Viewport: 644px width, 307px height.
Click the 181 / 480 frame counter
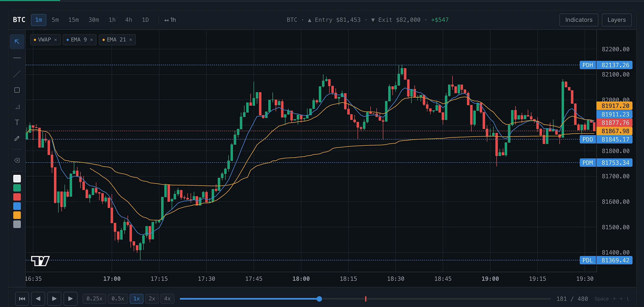click(572, 299)
